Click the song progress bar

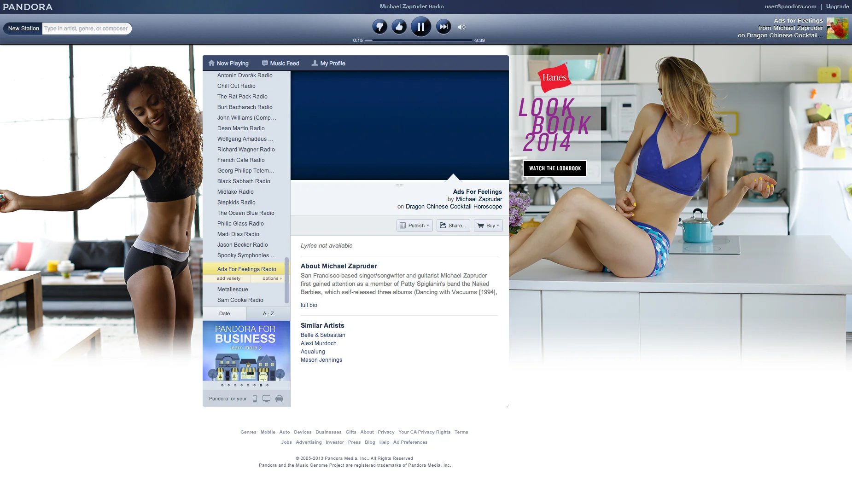coord(418,41)
